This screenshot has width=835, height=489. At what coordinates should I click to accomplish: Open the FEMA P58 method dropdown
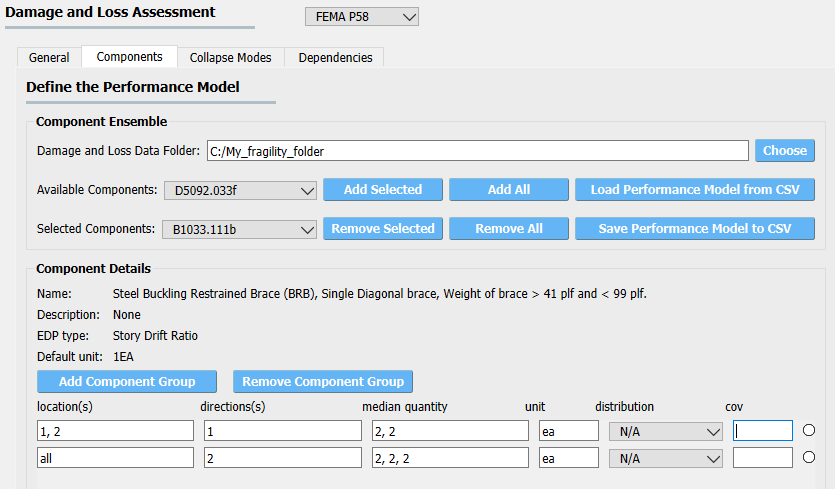pos(362,17)
